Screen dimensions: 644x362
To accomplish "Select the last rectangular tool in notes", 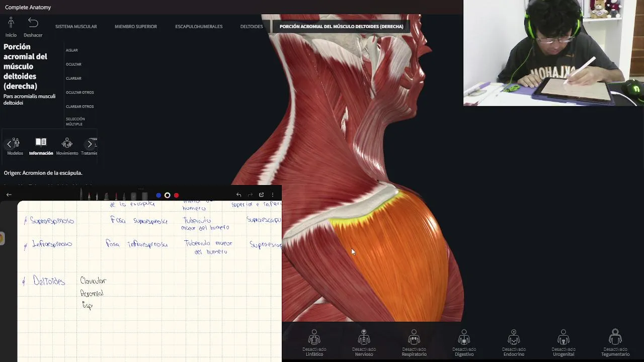I will 145,196.
